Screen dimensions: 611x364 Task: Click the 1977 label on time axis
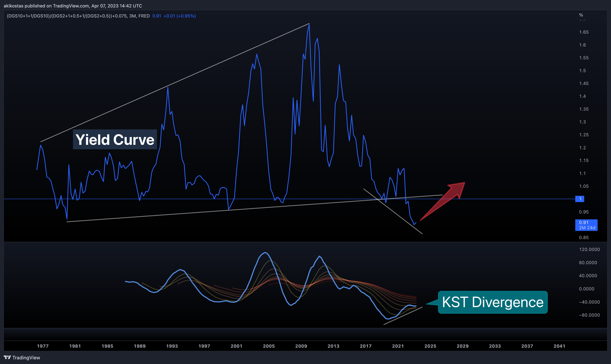tap(43, 346)
